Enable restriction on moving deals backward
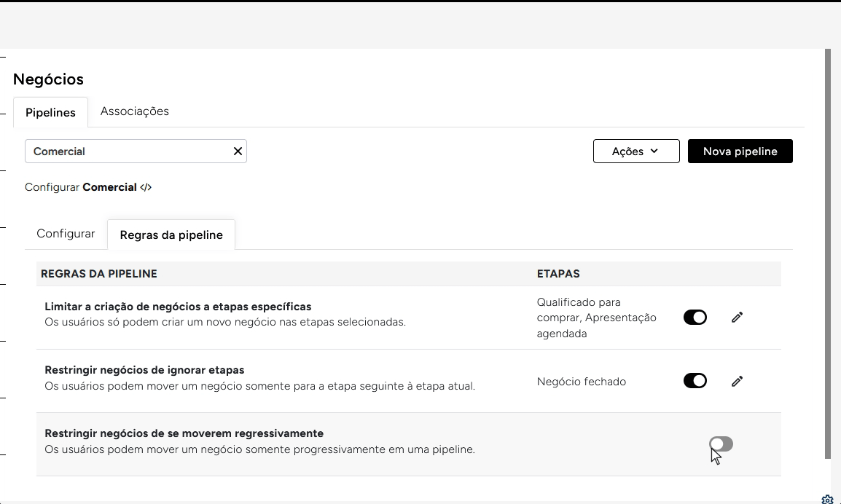 coord(721,444)
